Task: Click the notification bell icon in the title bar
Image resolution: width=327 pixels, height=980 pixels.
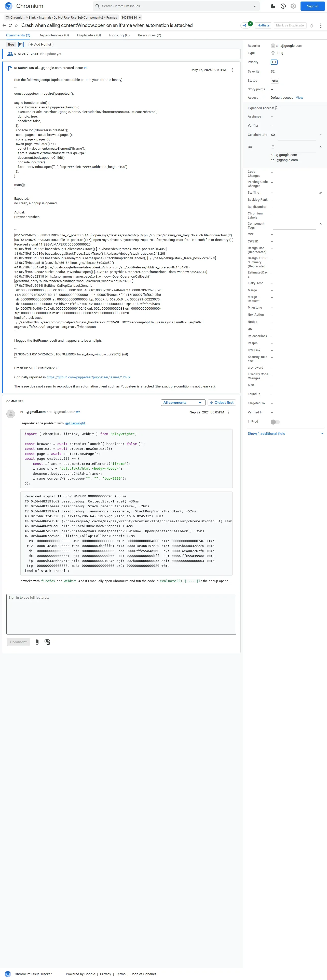Action: point(312,25)
